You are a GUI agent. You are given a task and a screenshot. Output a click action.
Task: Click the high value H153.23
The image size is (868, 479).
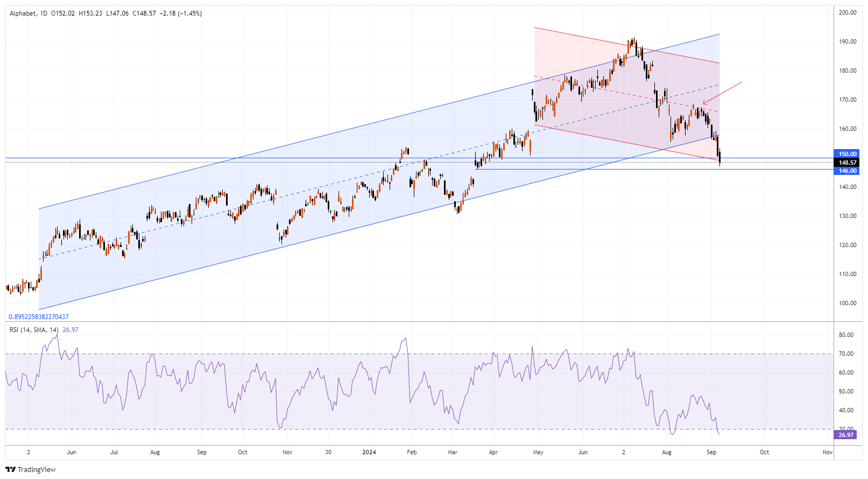point(90,13)
